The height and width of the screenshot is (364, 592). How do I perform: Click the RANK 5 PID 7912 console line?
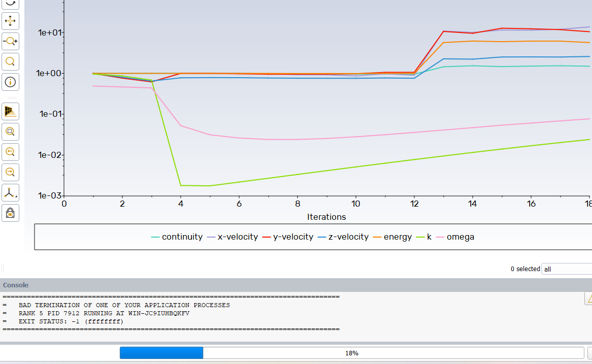tap(104, 313)
